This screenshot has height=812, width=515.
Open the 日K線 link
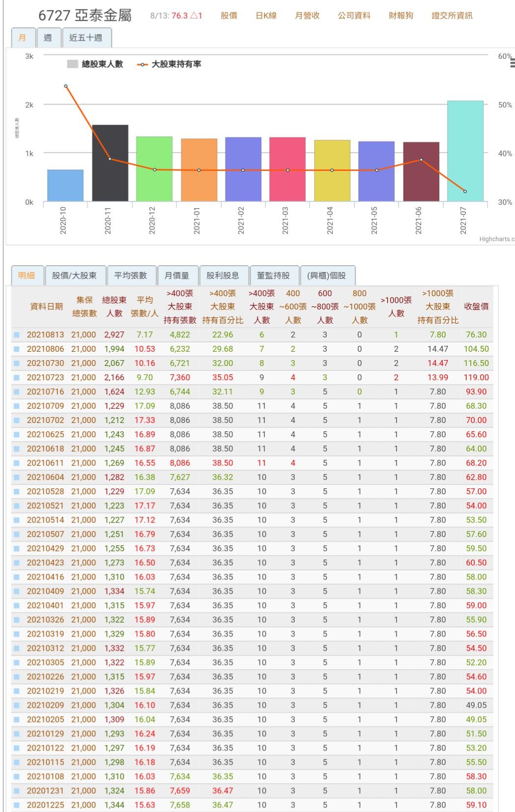click(266, 16)
